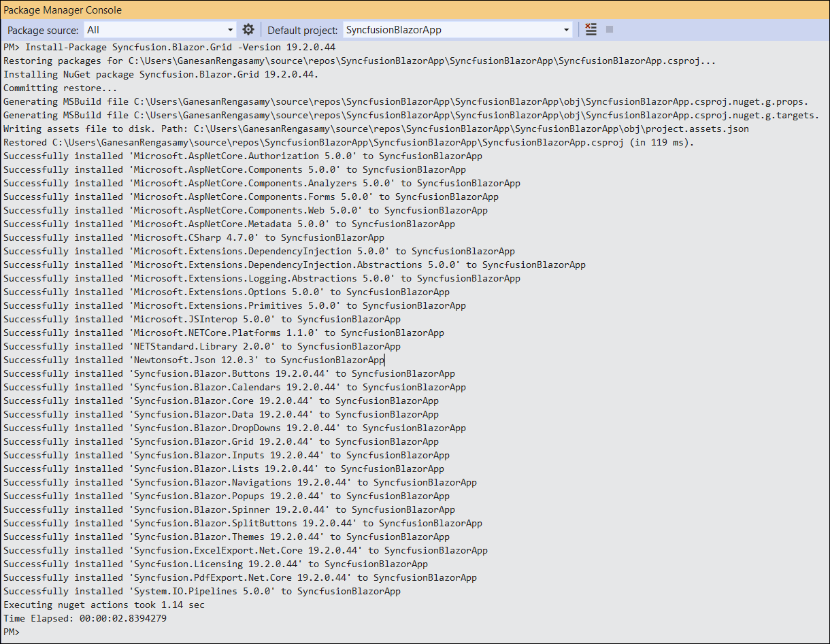Image resolution: width=830 pixels, height=644 pixels.
Task: Click the Package Manager Console title tab
Action: [63, 10]
